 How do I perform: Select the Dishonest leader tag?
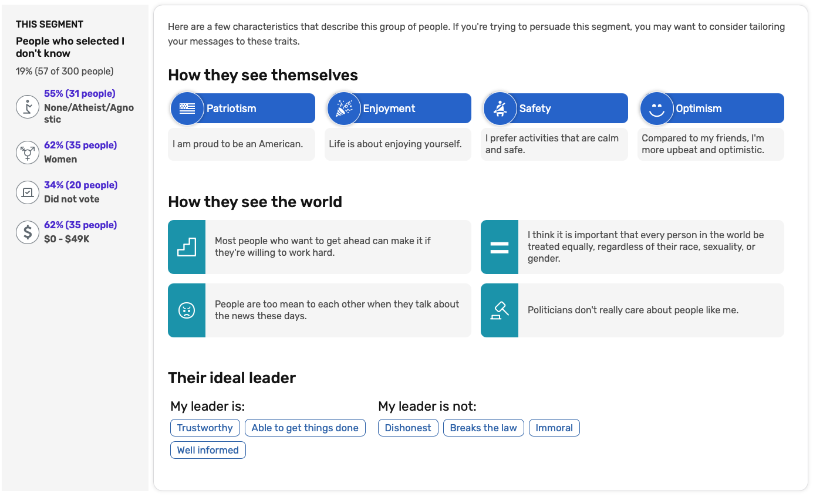408,428
